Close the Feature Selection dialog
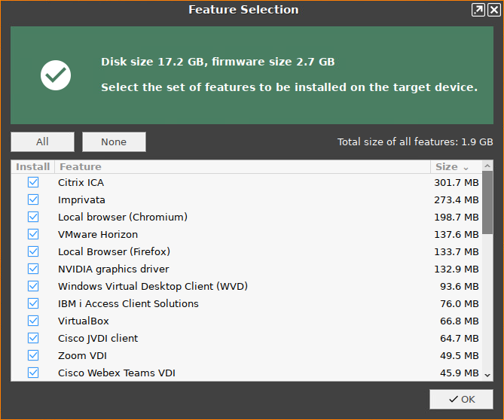The height and width of the screenshot is (420, 504). (493, 10)
